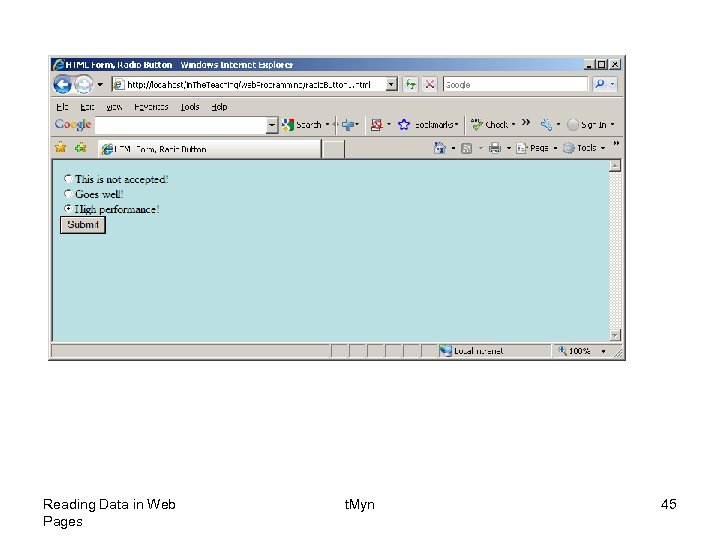Open Favorites Center yellow star
This screenshot has height=540, width=720.
click(x=61, y=147)
